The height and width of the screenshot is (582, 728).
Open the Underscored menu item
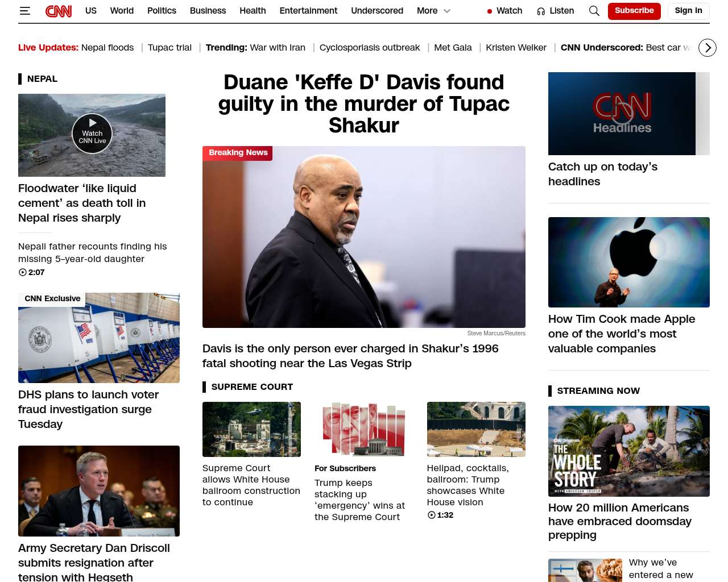click(377, 11)
